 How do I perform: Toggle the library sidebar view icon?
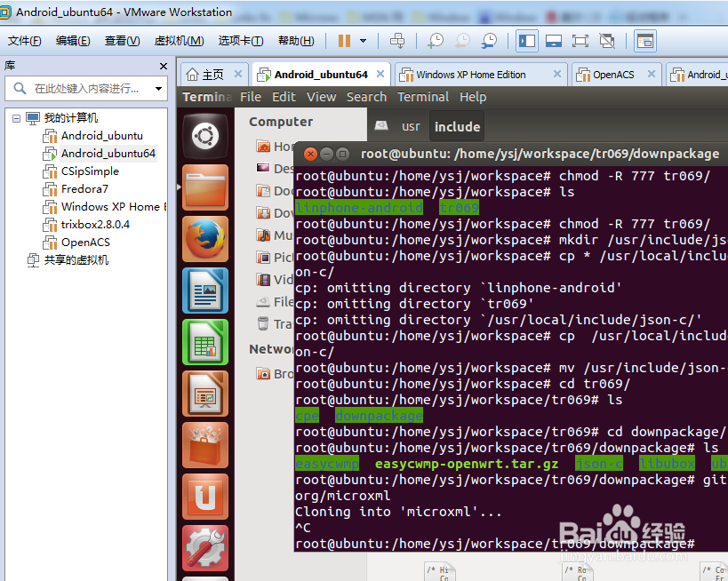point(527,41)
